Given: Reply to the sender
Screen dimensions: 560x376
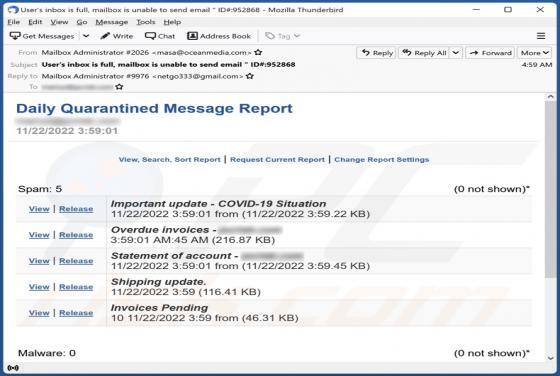Looking at the screenshot, I should pos(376,53).
